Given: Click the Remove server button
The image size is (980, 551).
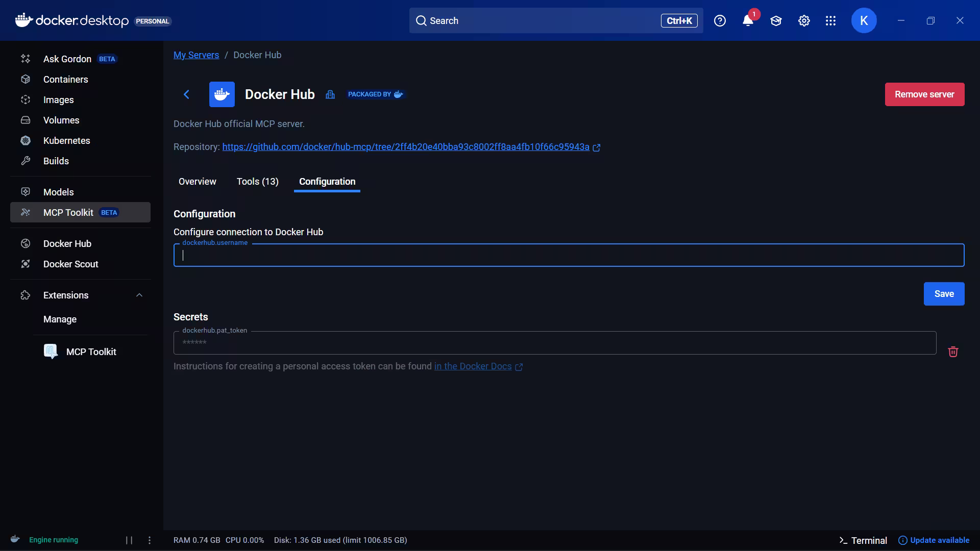Looking at the screenshot, I should click(x=924, y=94).
